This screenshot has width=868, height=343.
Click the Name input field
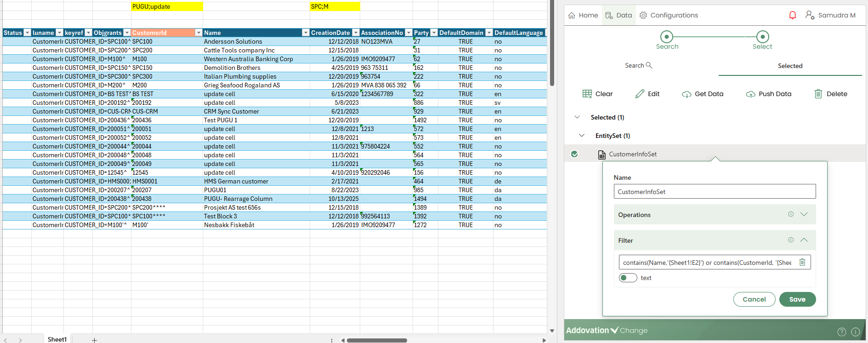tap(714, 192)
